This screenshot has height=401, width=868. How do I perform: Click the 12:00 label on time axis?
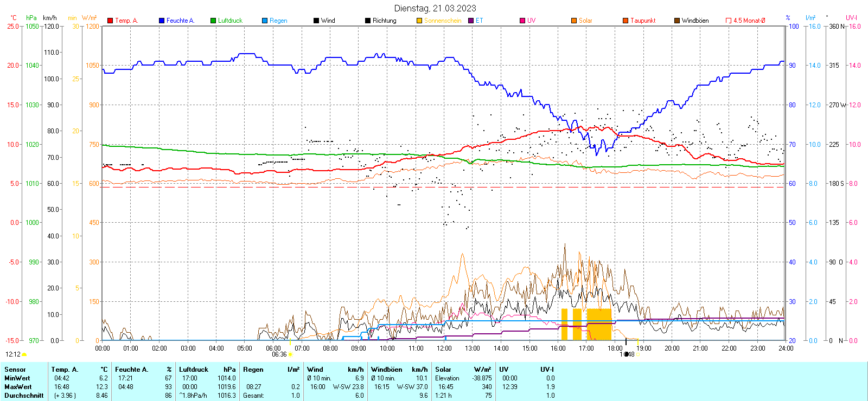444,348
